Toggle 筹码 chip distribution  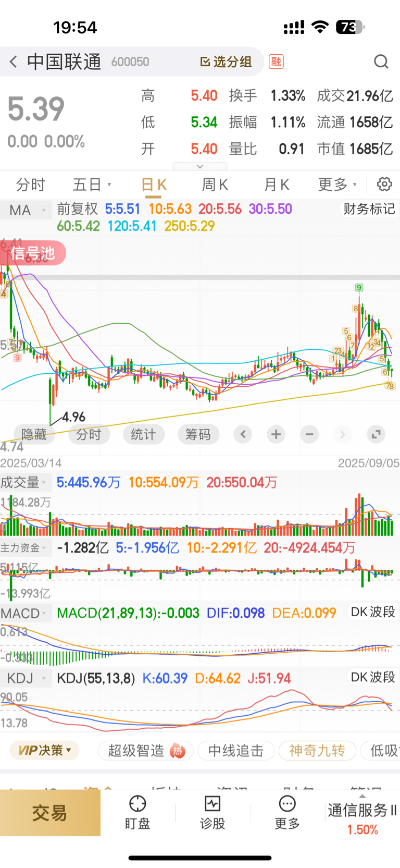pyautogui.click(x=198, y=434)
